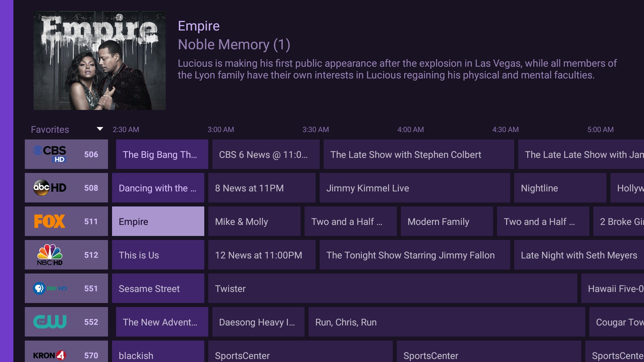This screenshot has height=362, width=644.
Task: Select Mike & Molly on FOX
Action: (x=254, y=222)
